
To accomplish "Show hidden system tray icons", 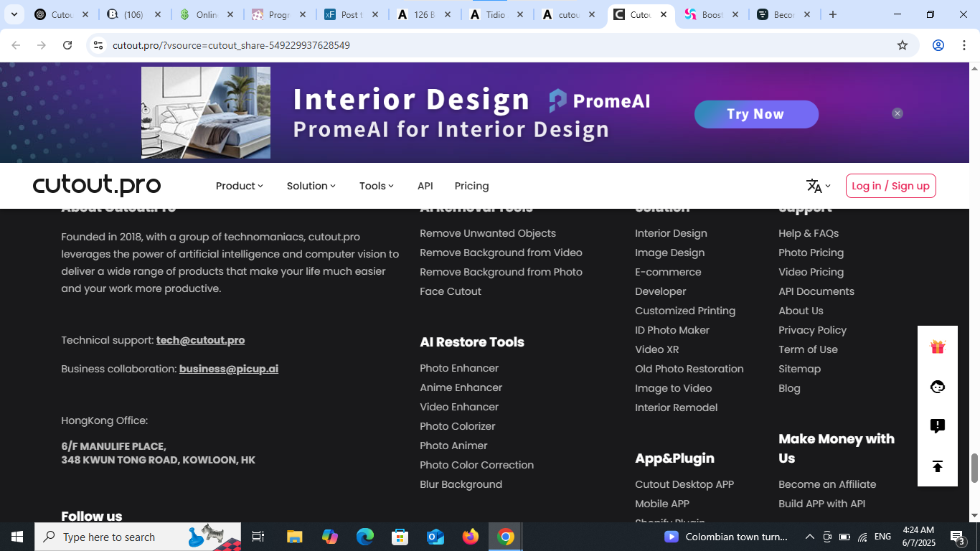I will (x=809, y=537).
